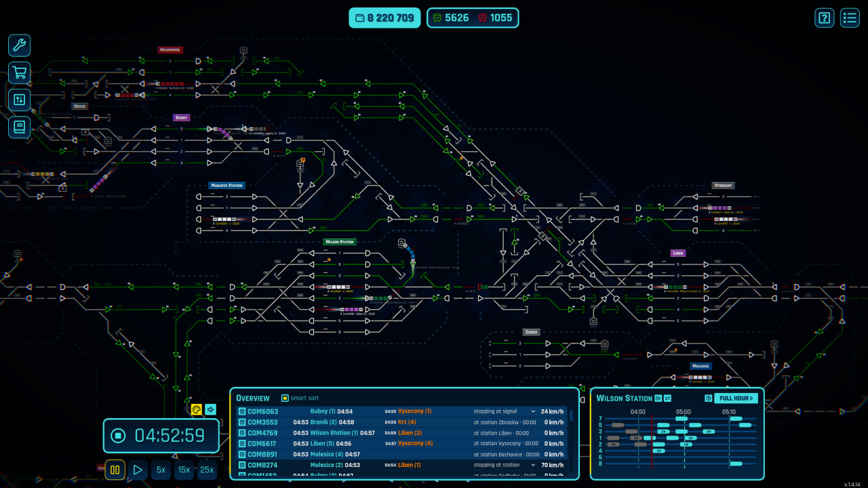Expand the 'stopping at signal' dropdown for COM6063
The width and height of the screenshot is (868, 488).
(534, 411)
